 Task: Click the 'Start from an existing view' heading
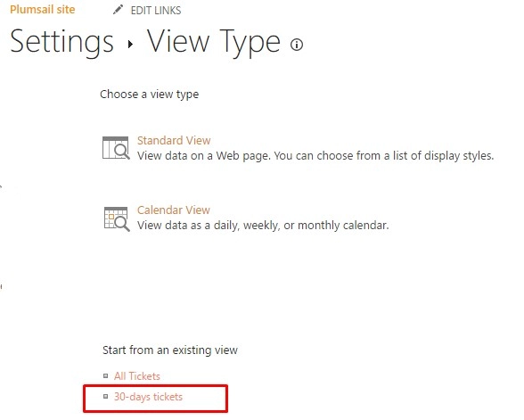[170, 350]
